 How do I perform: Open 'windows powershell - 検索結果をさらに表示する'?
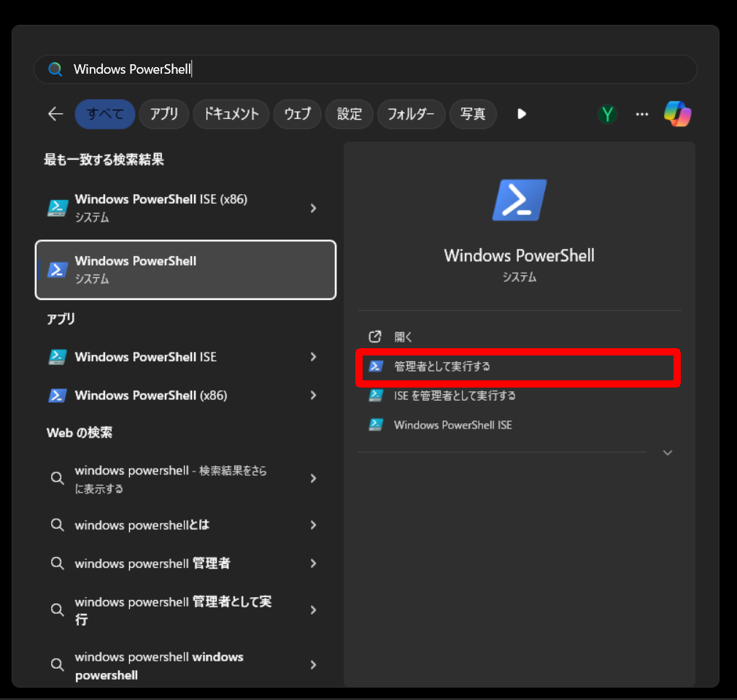pos(185,479)
